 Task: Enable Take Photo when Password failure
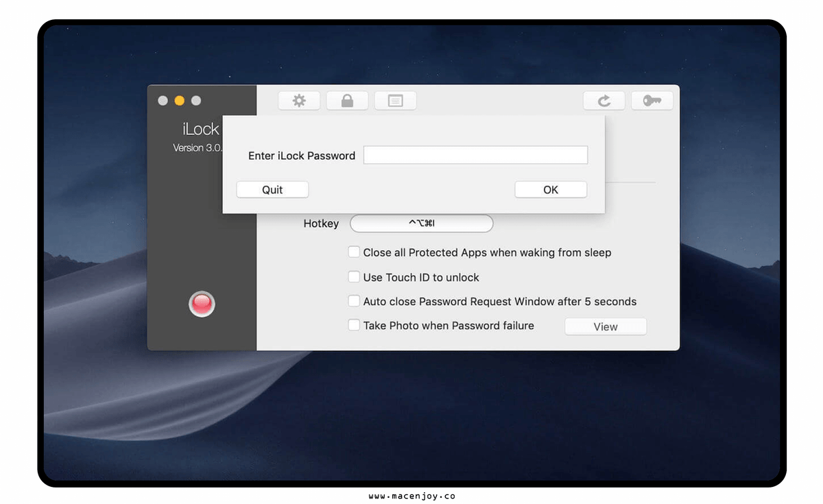click(x=354, y=325)
